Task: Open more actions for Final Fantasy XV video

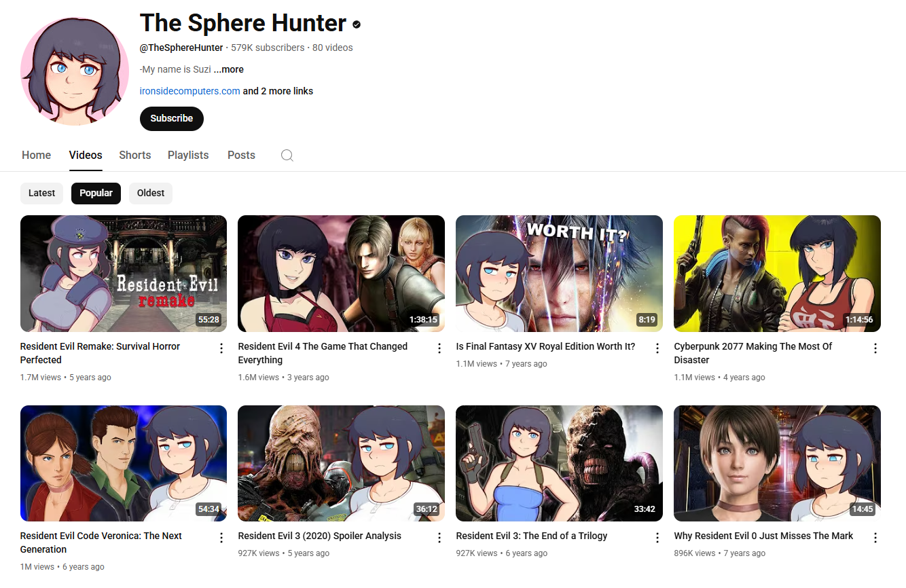Action: [x=657, y=348]
